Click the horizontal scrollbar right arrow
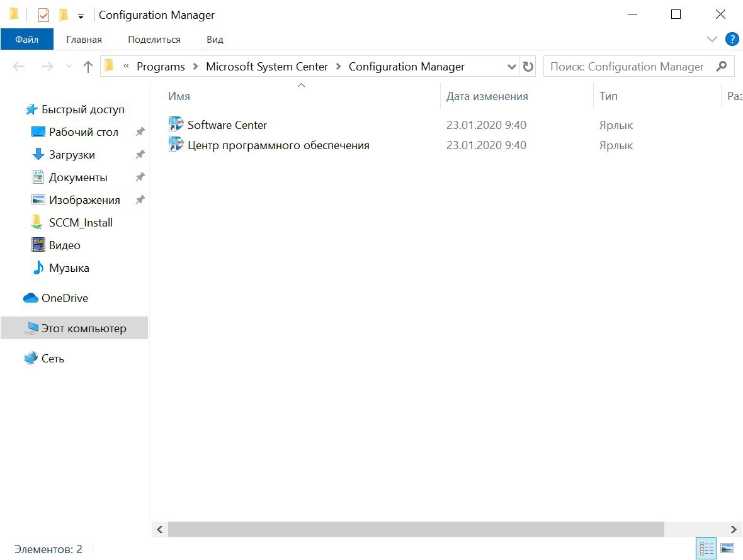The height and width of the screenshot is (560, 743). point(733,529)
